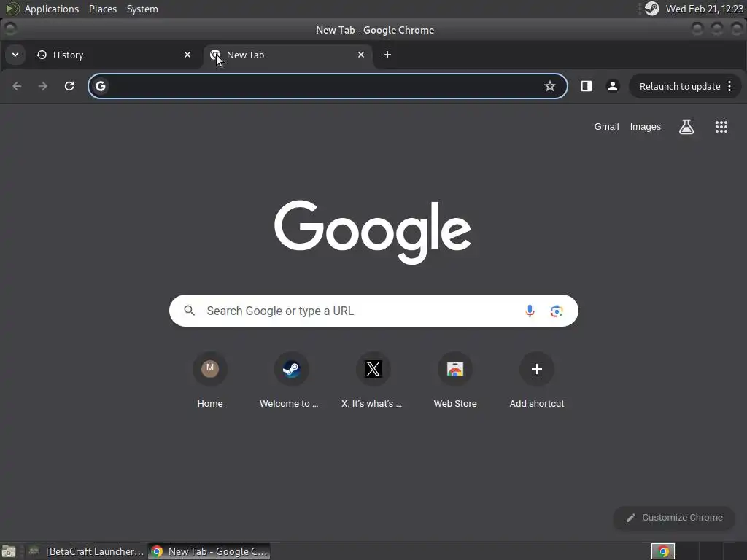Click the Google search box
747x560 pixels.
click(x=373, y=311)
